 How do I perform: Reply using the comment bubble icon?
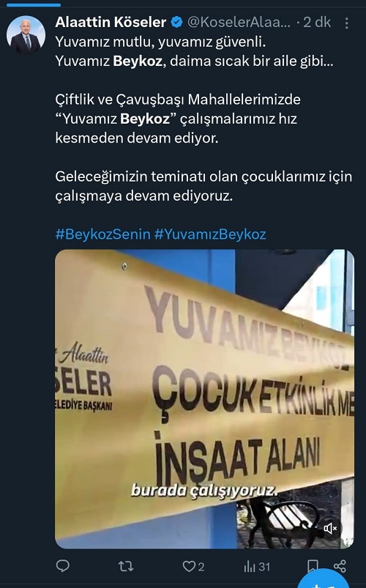point(63,566)
